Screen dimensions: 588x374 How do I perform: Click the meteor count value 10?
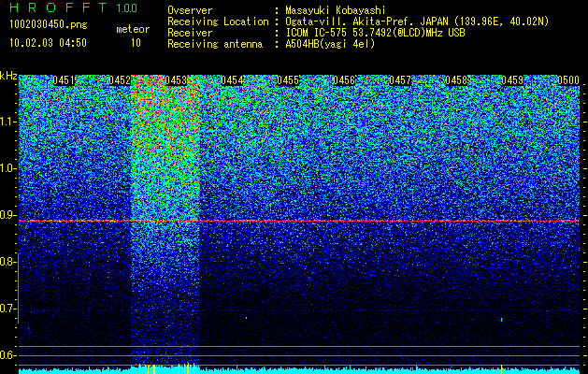point(136,43)
